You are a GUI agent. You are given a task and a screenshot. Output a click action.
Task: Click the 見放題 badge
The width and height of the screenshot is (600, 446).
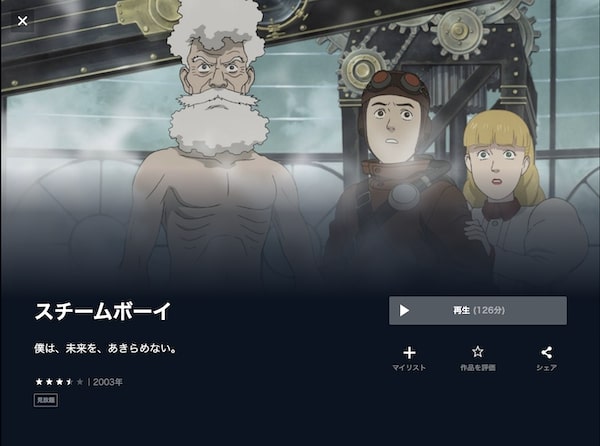click(x=46, y=400)
